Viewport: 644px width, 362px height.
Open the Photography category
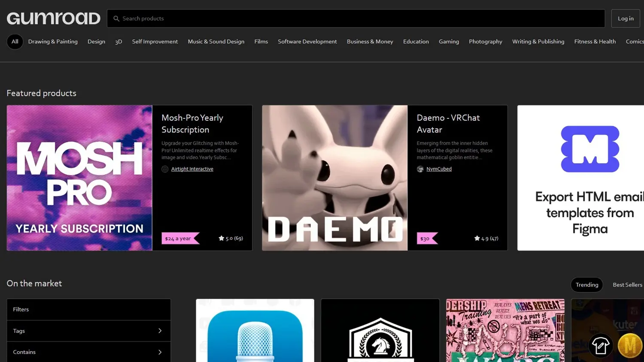[x=486, y=42]
